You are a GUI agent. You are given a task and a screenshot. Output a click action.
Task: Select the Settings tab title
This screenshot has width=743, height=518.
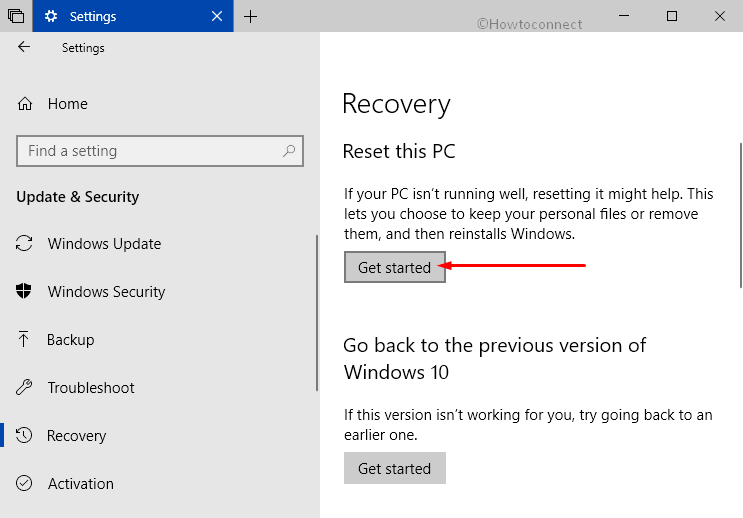click(93, 17)
